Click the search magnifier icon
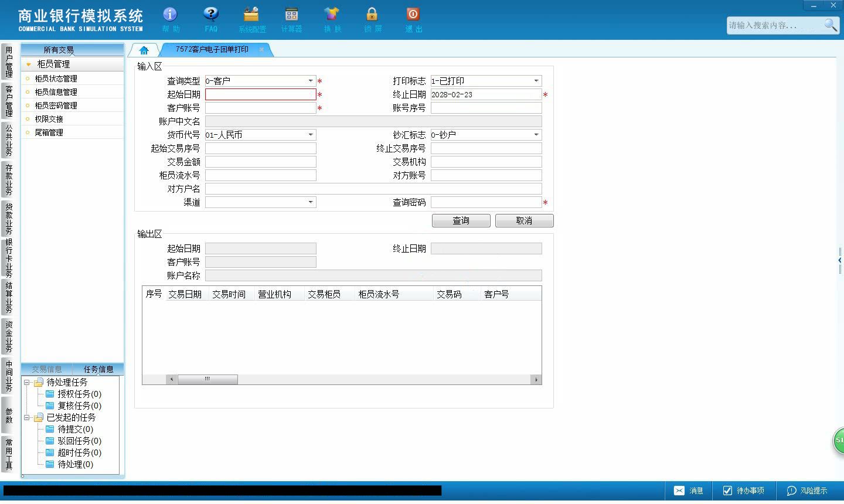Screen dimensions: 844x504 pos(830,25)
